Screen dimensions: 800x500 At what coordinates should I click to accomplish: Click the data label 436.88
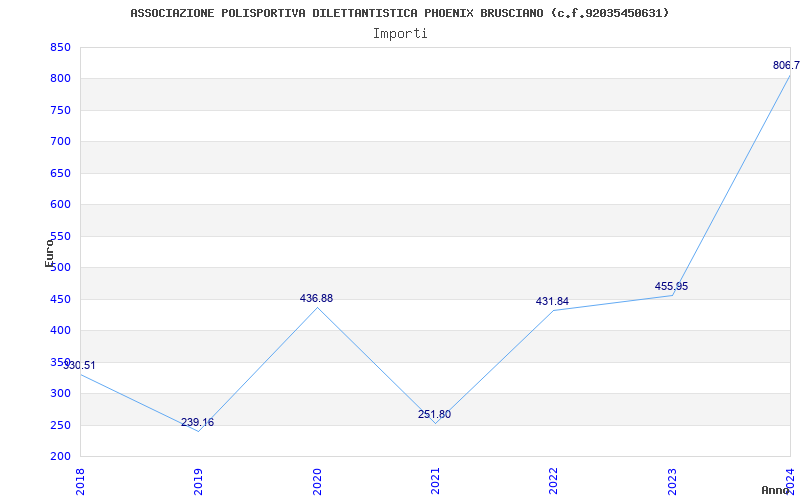tap(316, 298)
